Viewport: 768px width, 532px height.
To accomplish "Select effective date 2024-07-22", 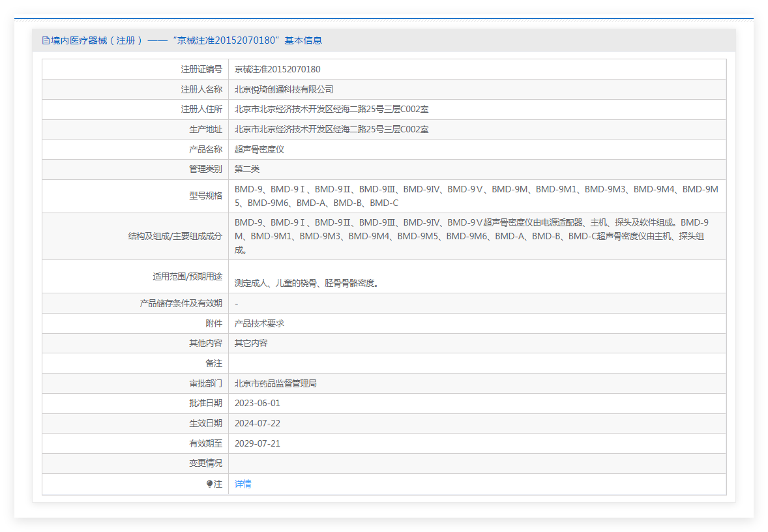I will pos(257,423).
